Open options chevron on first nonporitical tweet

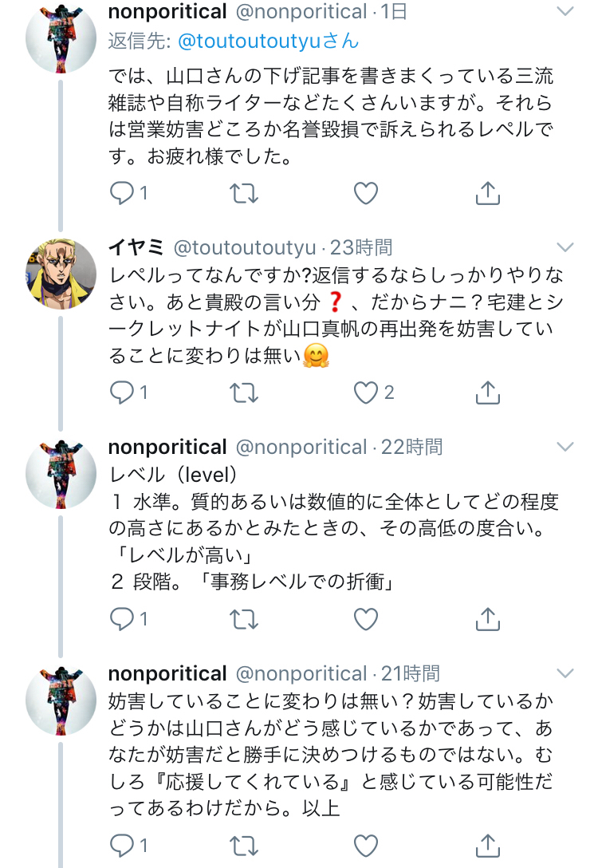565,12
